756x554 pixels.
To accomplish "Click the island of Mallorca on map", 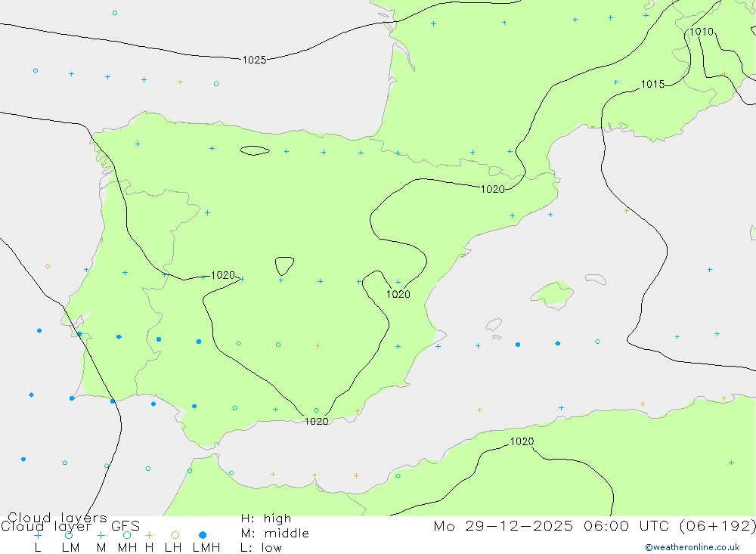I will click(x=553, y=294).
